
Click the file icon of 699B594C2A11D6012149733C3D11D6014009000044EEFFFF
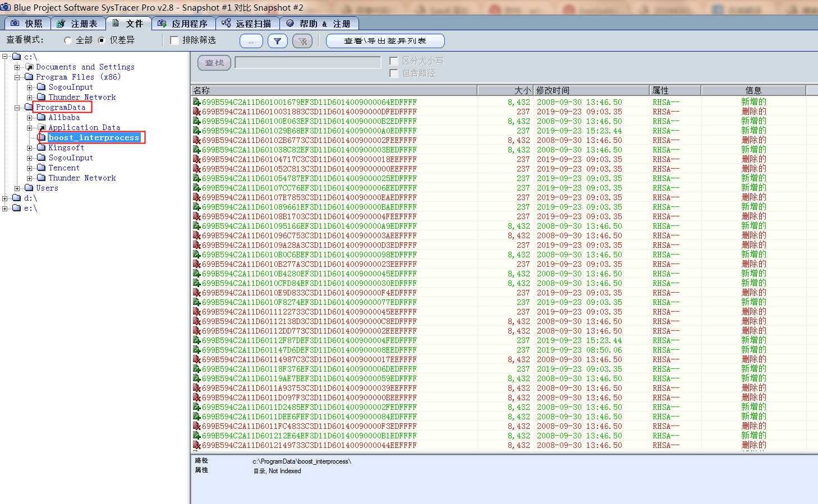197,445
